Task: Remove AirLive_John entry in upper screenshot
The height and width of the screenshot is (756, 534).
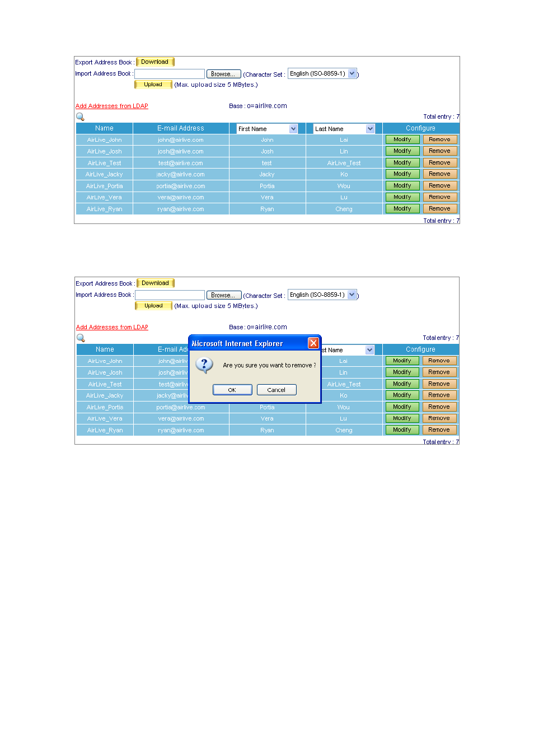Action: [440, 139]
